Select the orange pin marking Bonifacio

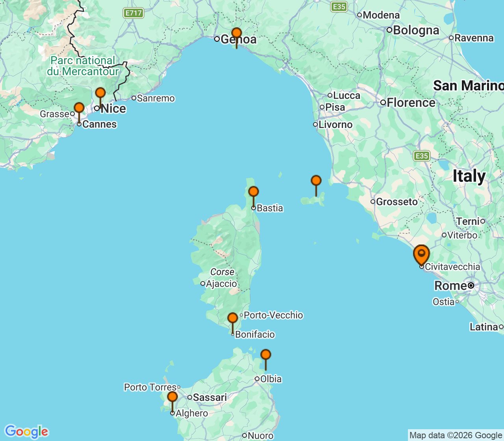point(233,319)
